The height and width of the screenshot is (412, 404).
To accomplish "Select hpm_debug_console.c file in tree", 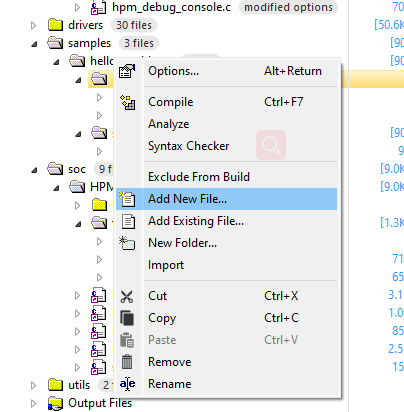I will [171, 7].
